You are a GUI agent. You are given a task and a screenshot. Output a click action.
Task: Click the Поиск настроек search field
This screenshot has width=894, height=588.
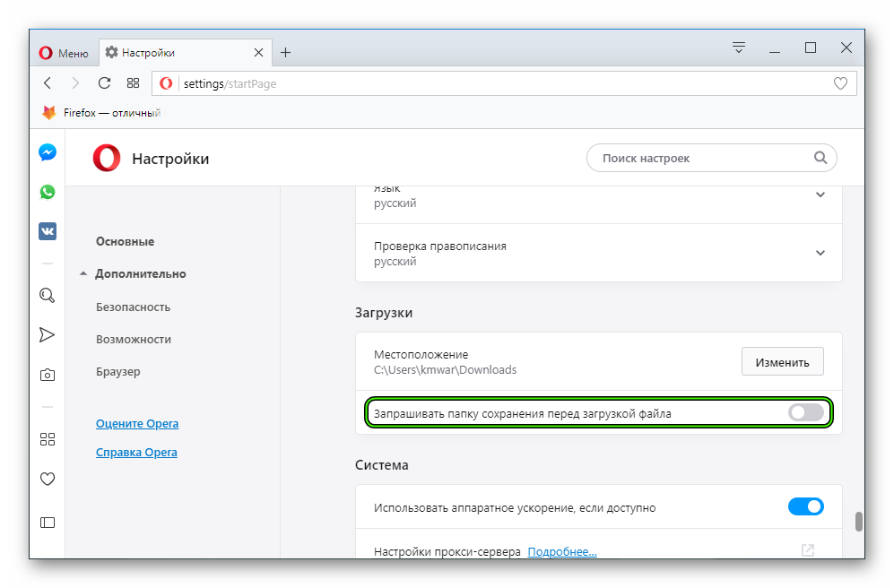pos(711,158)
